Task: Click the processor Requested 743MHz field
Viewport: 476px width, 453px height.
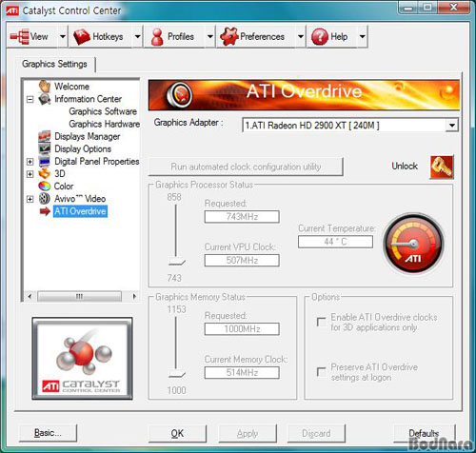Action: coord(242,217)
